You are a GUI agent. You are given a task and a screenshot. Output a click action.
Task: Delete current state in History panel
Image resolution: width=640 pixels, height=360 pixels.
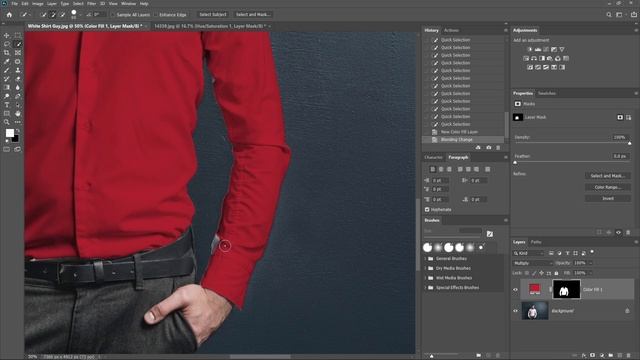coord(498,147)
